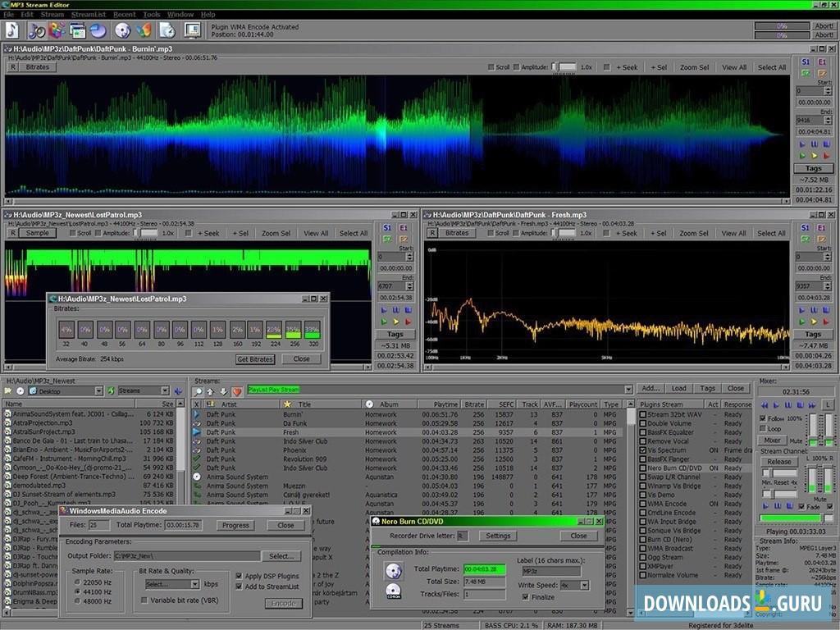Enable the Remove Vocal plugin checkbox
The height and width of the screenshot is (630, 840).
(643, 441)
